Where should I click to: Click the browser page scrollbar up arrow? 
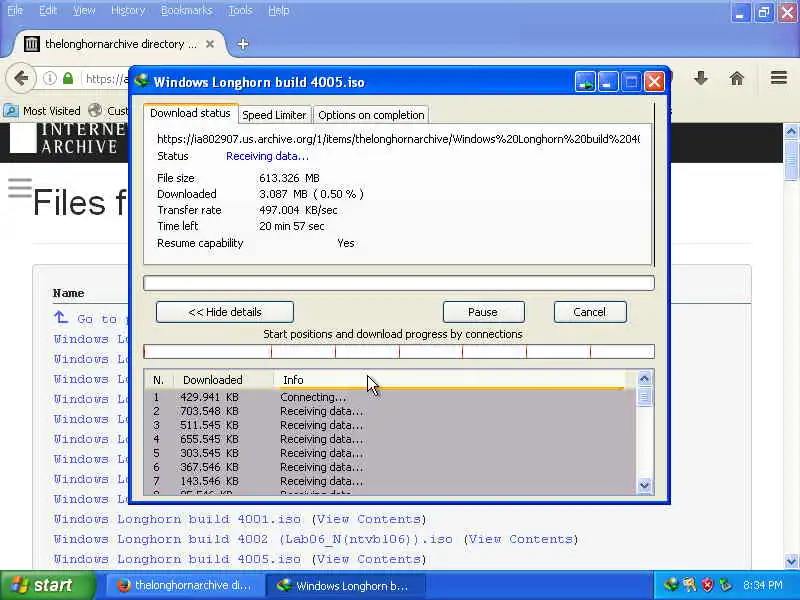(x=791, y=132)
